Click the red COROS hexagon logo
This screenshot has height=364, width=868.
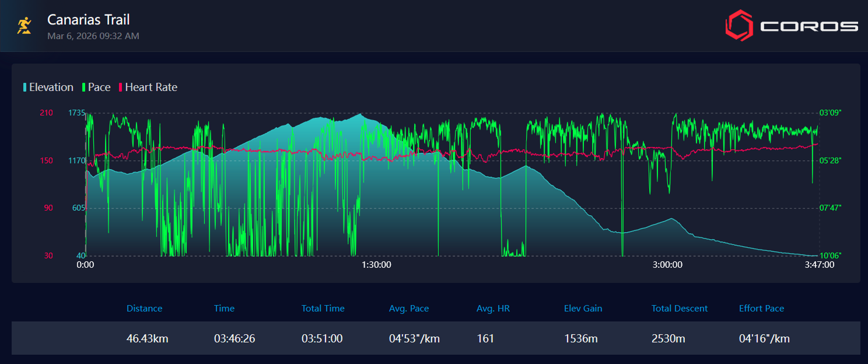pos(739,26)
